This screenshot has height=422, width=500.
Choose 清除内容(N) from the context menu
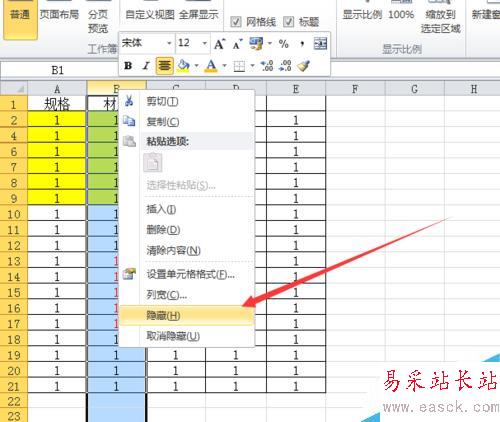[x=187, y=250]
